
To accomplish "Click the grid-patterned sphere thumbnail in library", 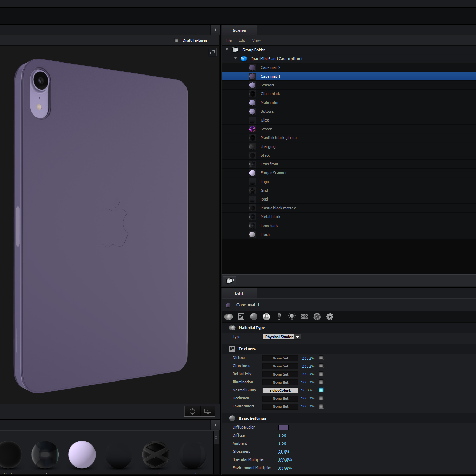I will pos(156,455).
